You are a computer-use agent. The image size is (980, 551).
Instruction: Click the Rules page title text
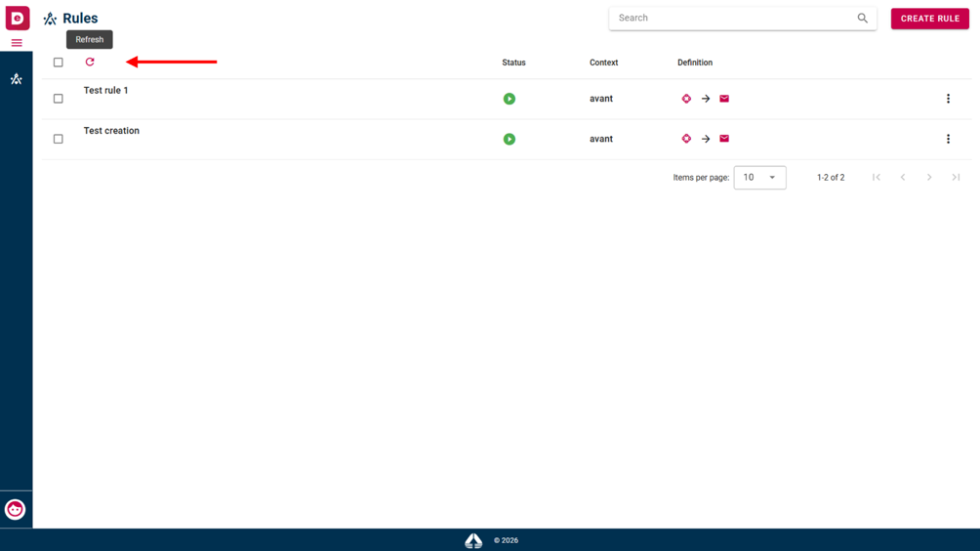81,19
